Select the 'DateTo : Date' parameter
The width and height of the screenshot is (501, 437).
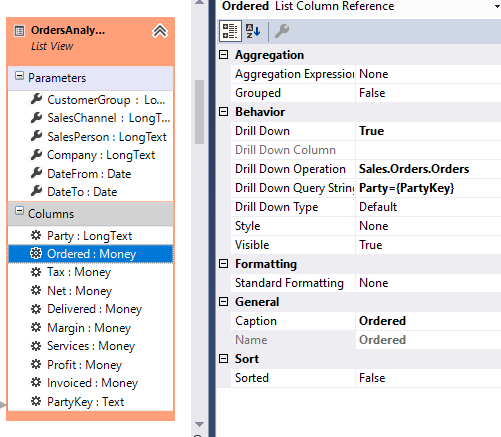[91, 192]
